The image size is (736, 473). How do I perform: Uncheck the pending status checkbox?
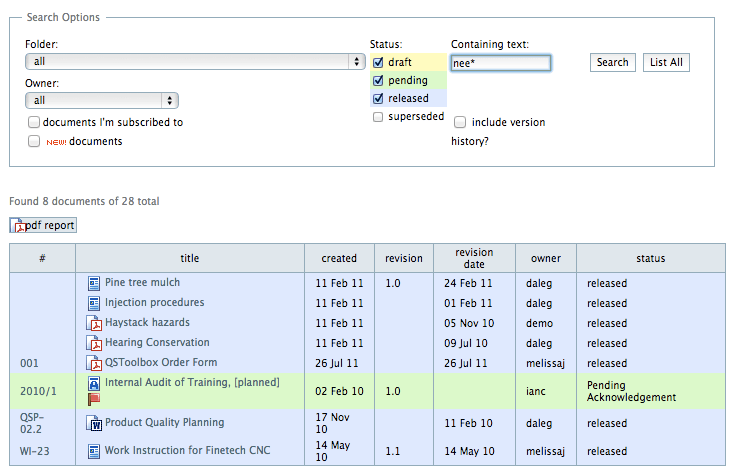[378, 81]
